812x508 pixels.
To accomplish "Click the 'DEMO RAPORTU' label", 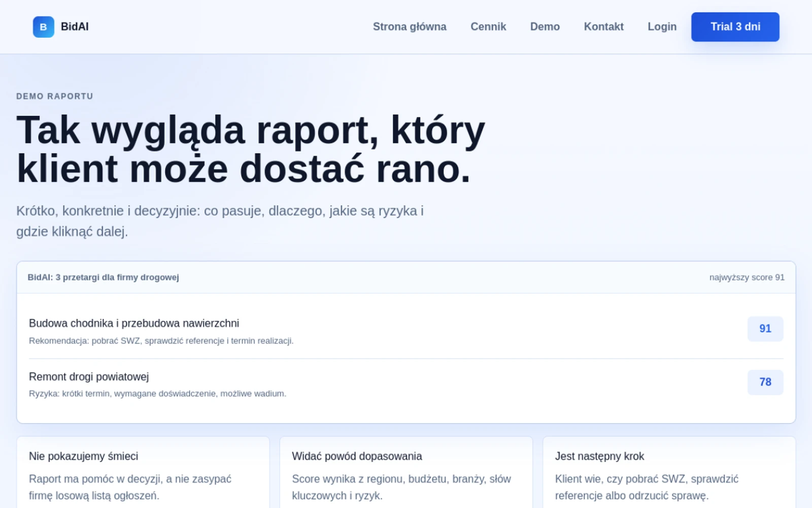I will coord(55,96).
